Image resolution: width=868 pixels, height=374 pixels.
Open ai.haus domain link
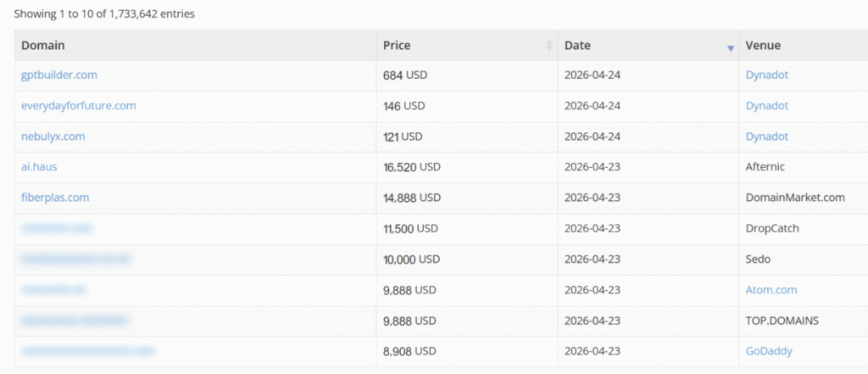39,167
